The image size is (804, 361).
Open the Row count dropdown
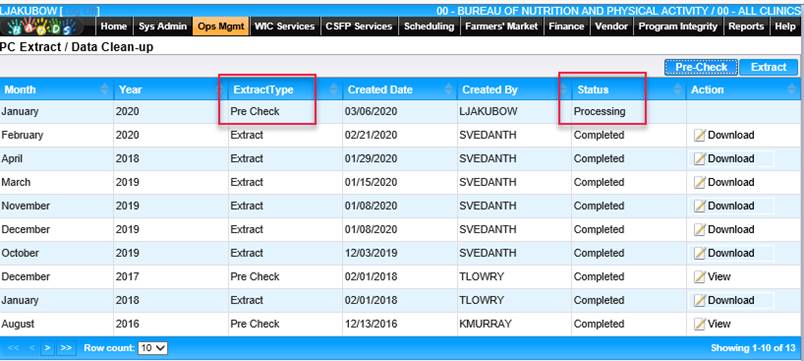[x=153, y=348]
